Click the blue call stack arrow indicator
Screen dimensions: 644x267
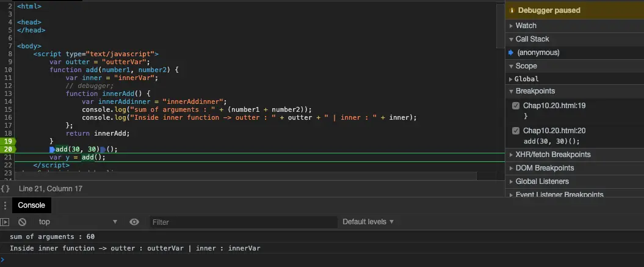point(511,53)
